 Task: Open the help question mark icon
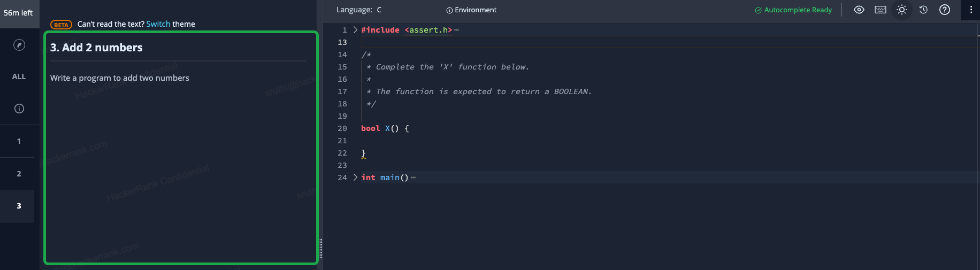[945, 10]
